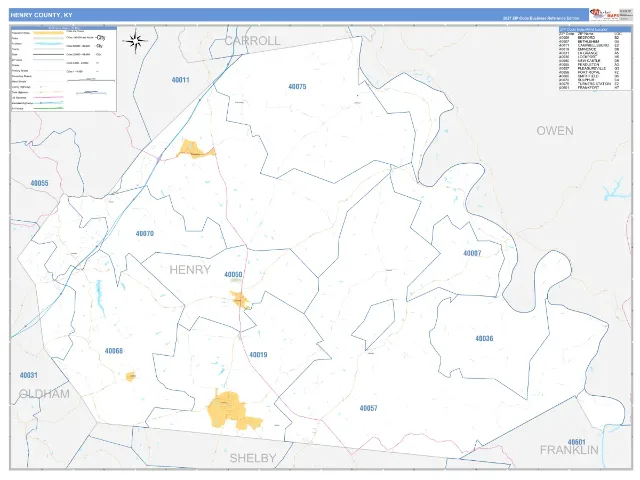Click the MarketMaps logo in the header
Screen dimensions: 640x480
[x=604, y=15]
